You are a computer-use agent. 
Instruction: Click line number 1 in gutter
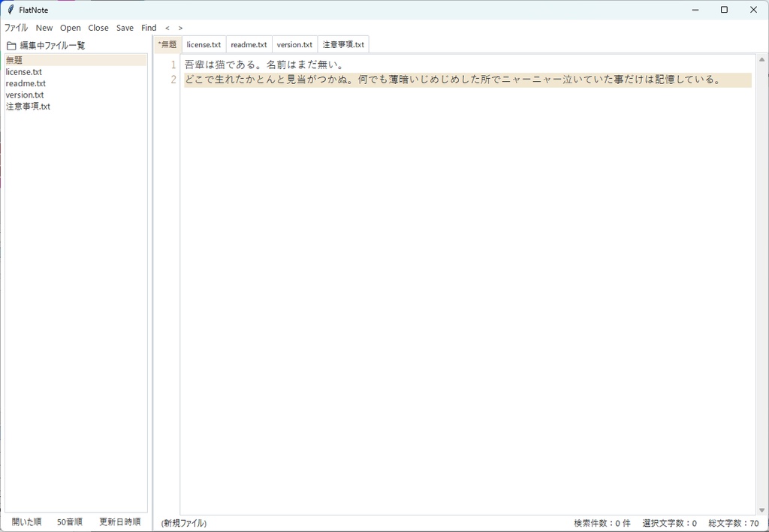(x=173, y=65)
